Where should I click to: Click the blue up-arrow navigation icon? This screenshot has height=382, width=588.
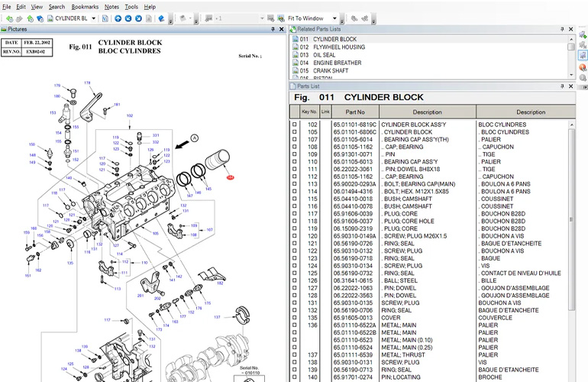tap(118, 18)
